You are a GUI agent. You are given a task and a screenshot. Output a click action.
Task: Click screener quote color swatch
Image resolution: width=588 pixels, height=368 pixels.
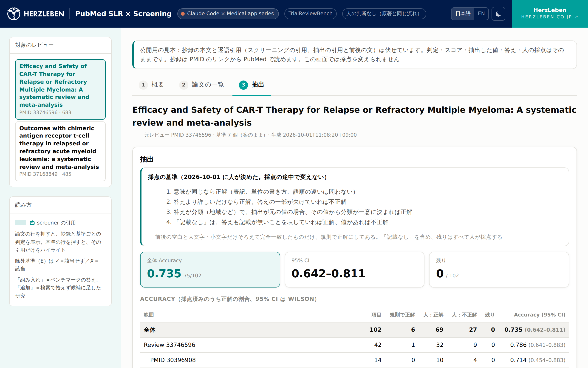[21, 222]
